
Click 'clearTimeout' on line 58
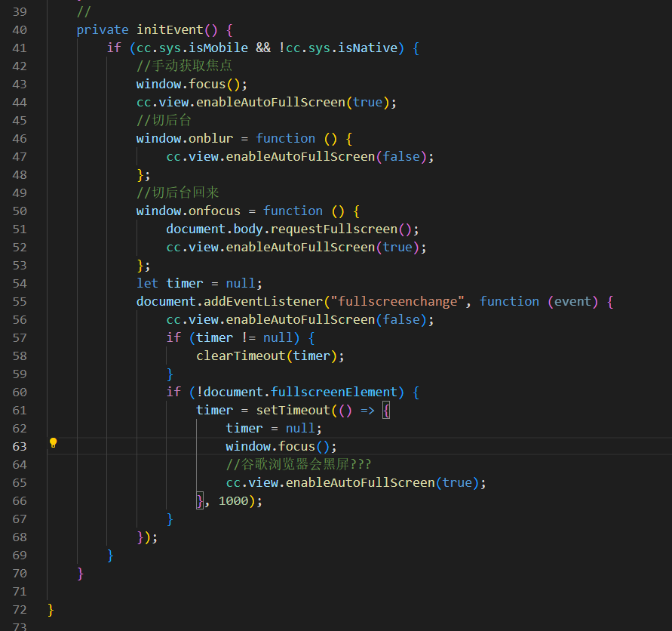[x=241, y=356]
